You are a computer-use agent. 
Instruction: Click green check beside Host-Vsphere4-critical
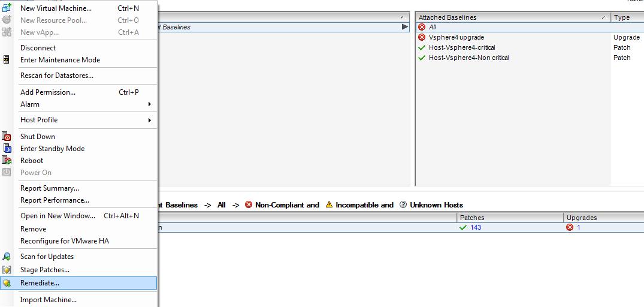(422, 47)
